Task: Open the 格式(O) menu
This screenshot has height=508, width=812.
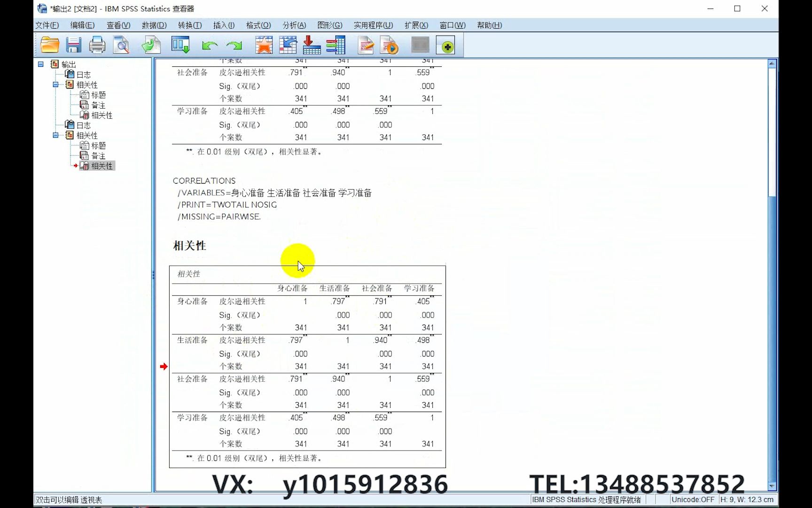Action: click(x=258, y=25)
